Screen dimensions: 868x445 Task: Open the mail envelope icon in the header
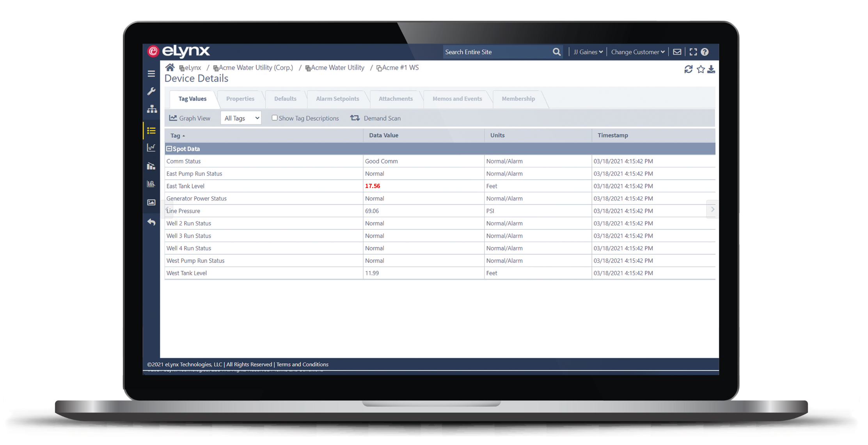coord(677,52)
